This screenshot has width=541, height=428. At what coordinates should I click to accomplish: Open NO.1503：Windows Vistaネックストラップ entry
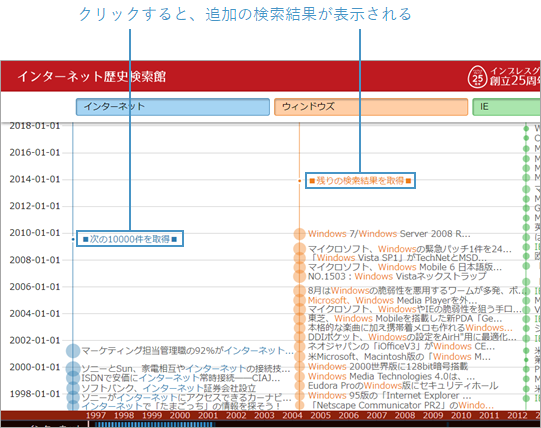point(397,276)
